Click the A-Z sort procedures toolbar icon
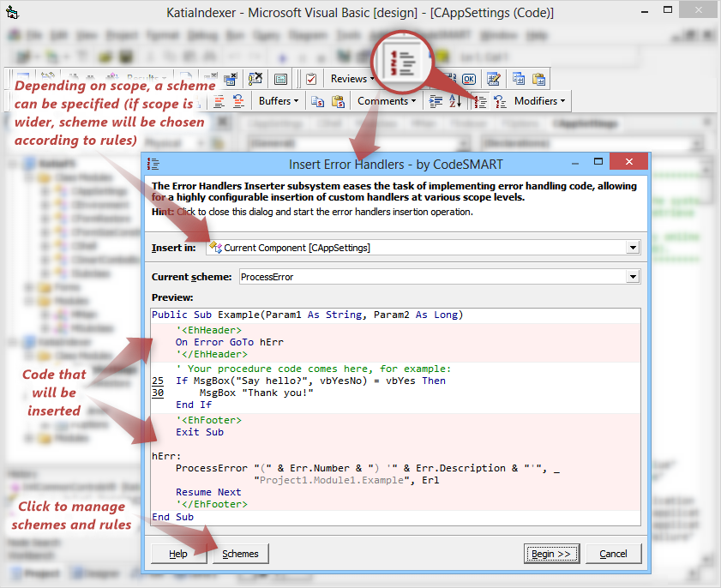Viewport: 721px width, 588px height. pyautogui.click(x=454, y=101)
